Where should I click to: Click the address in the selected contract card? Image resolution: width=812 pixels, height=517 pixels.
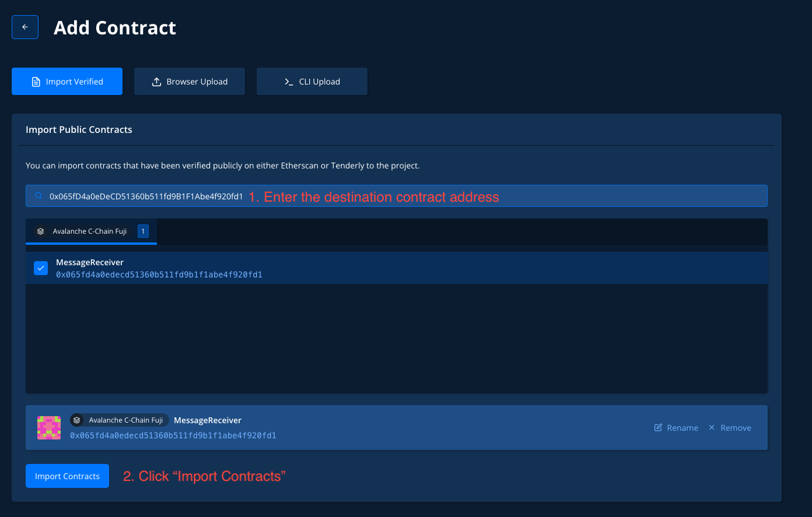[x=173, y=435]
